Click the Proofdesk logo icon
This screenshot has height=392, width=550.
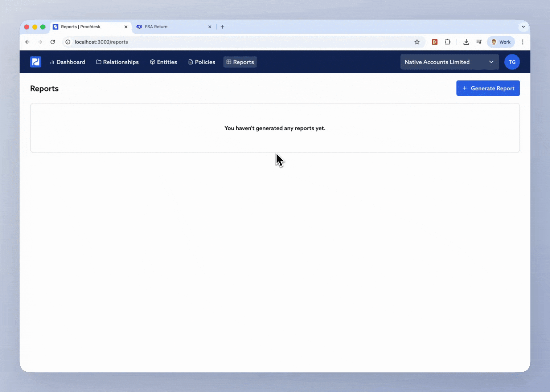[x=36, y=62]
